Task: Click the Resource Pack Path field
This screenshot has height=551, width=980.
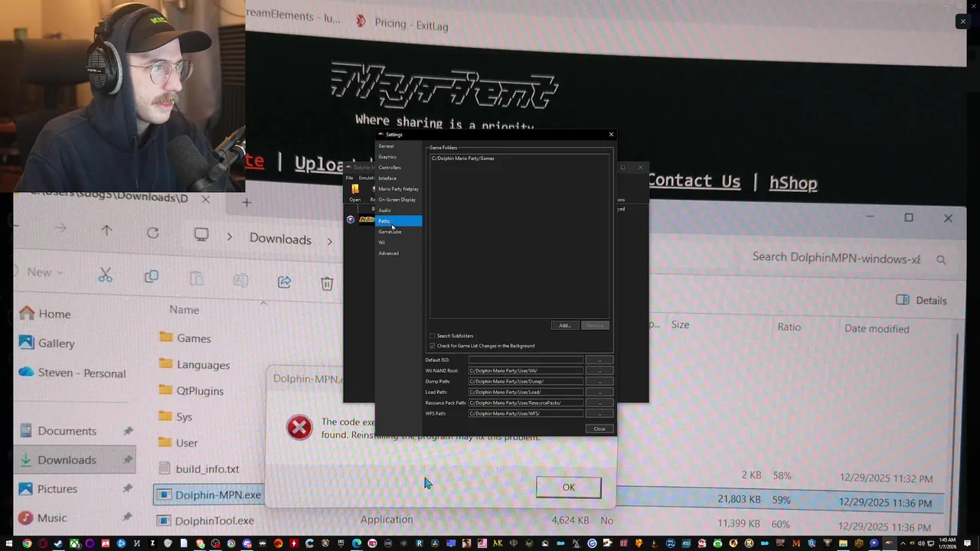Action: (x=526, y=403)
